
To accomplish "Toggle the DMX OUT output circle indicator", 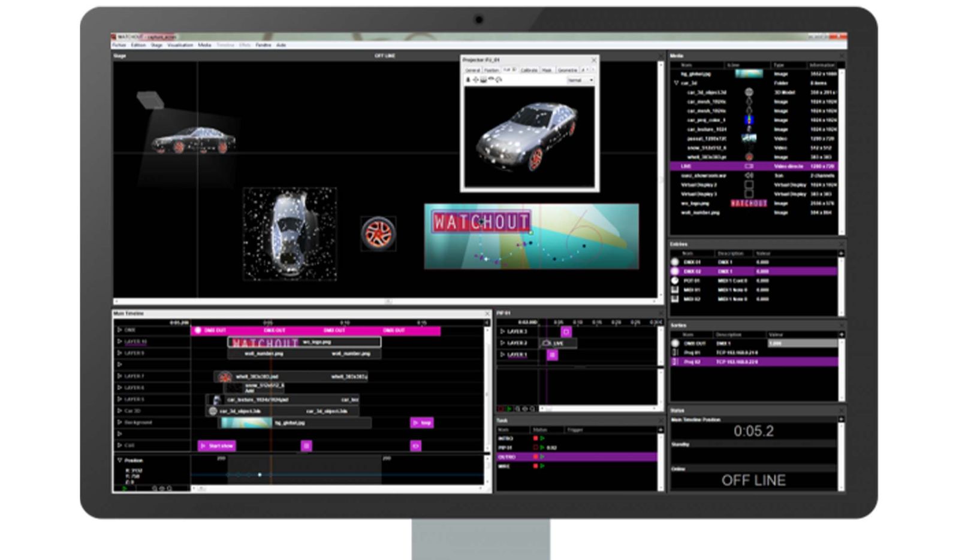I will (x=675, y=343).
